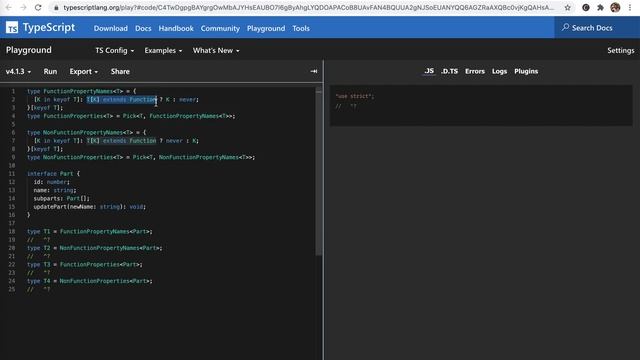Click the TypeScript logo icon
640x360 pixels.
12,28
